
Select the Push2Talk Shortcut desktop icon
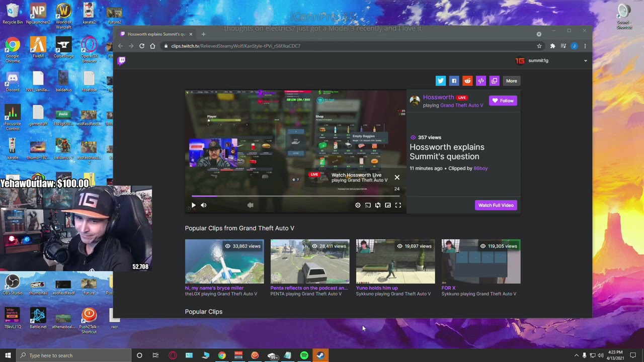tap(89, 322)
